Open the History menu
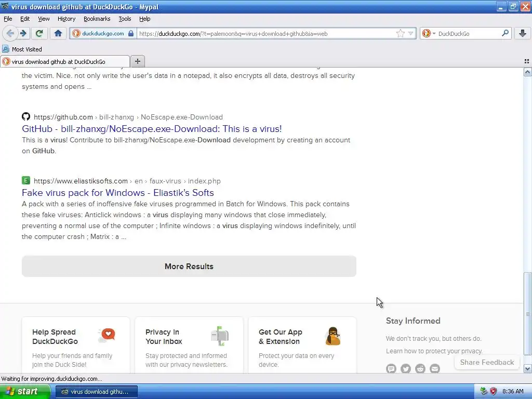Screen dimensions: 532x399 pos(66,19)
